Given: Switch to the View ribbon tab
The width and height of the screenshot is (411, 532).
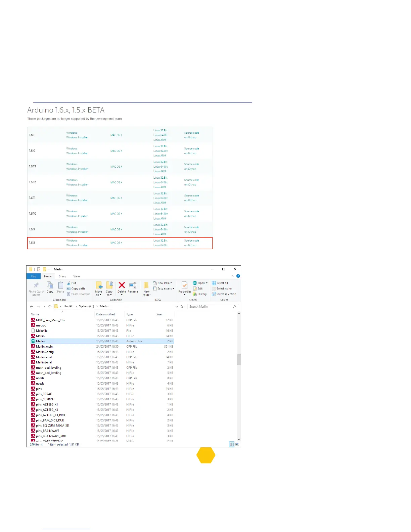Looking at the screenshot, I should (x=77, y=276).
